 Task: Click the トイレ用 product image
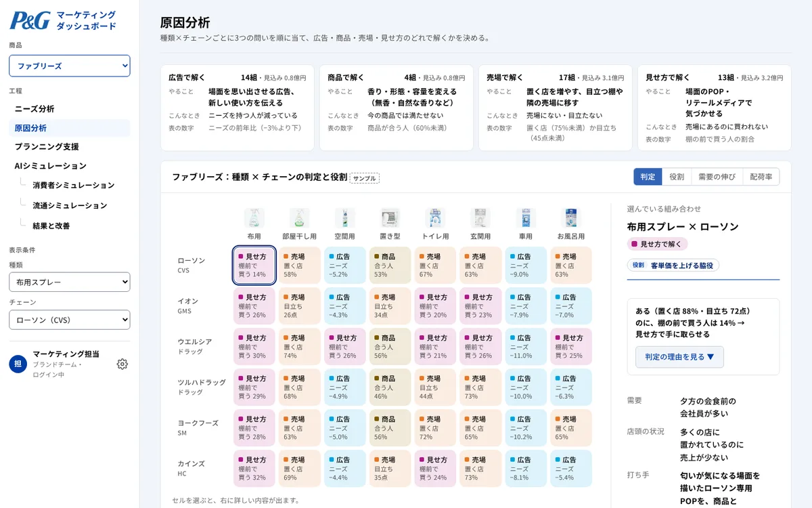pyautogui.click(x=436, y=218)
